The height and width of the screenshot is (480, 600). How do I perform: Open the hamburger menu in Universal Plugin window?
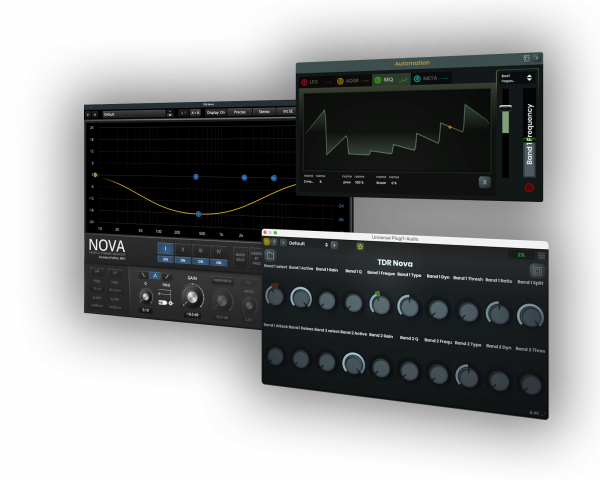(x=541, y=255)
